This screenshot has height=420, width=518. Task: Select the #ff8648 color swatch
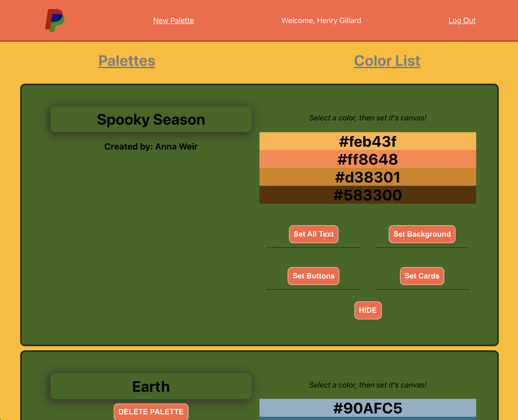(x=367, y=159)
